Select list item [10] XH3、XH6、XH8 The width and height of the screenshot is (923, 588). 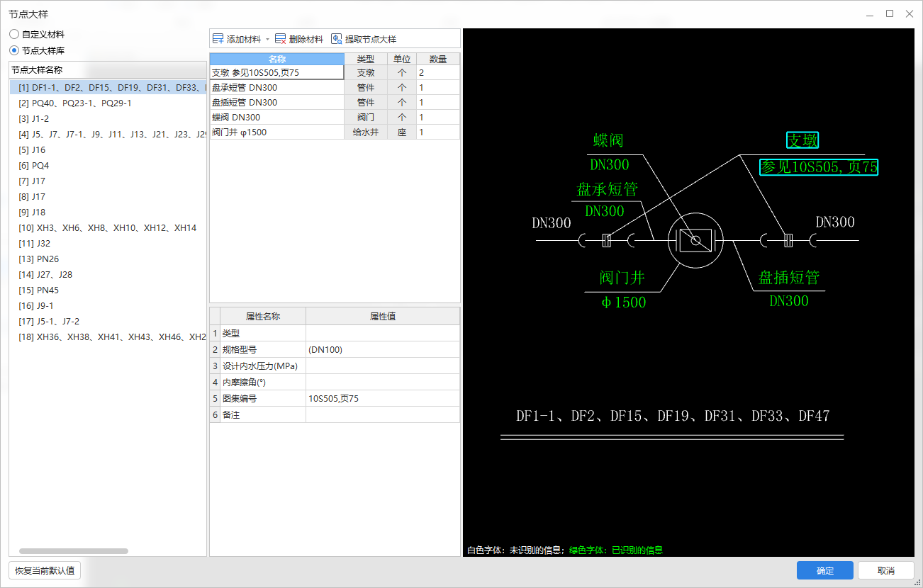pyautogui.click(x=108, y=227)
